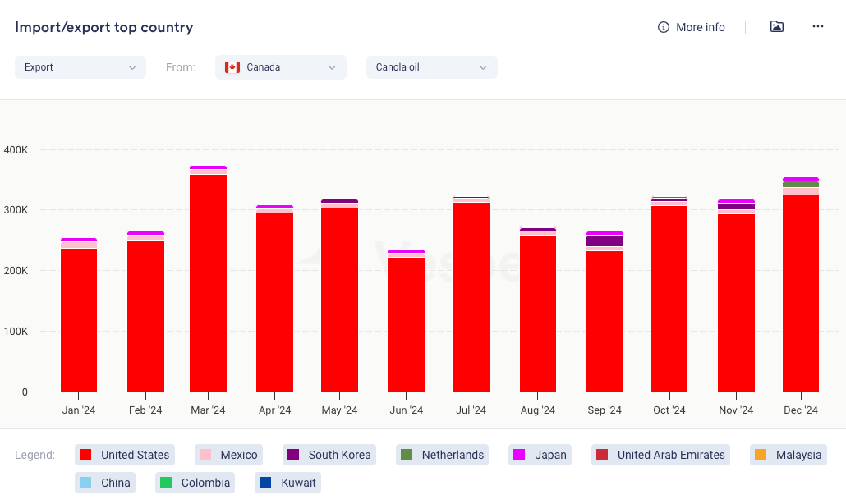Hide South Korea legend series

tap(329, 455)
